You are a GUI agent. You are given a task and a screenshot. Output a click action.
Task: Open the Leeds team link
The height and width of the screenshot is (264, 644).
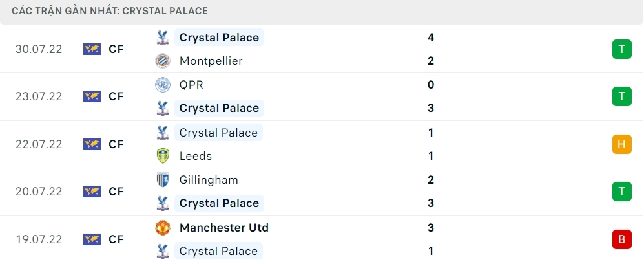[x=196, y=156]
